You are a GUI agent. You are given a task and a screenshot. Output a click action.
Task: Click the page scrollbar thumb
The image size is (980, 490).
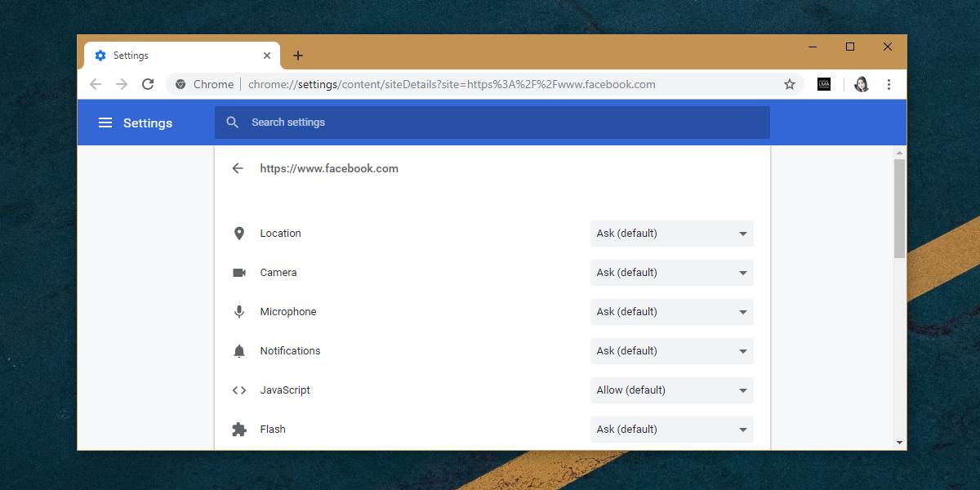[x=899, y=208]
